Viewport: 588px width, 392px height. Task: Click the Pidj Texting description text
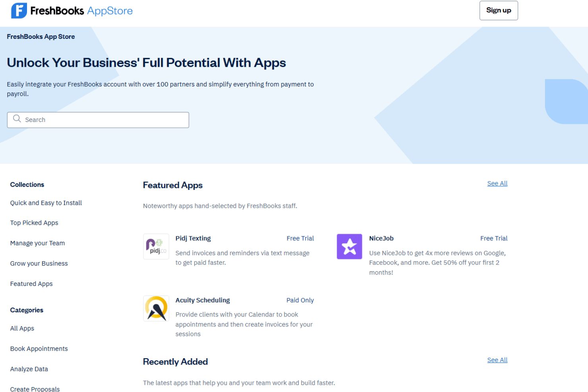pos(242,258)
